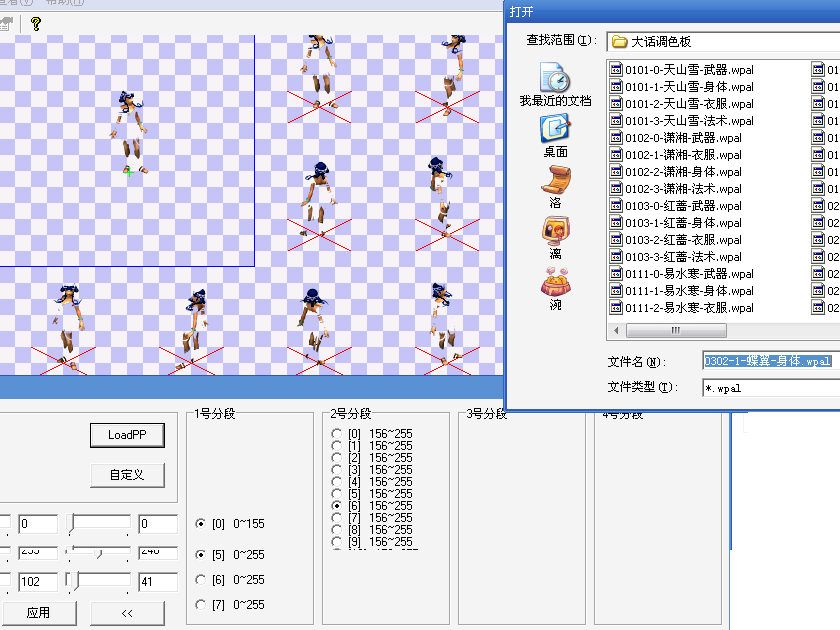The image size is (840, 630).
Task: Click the << collapse button
Action: pos(127,613)
